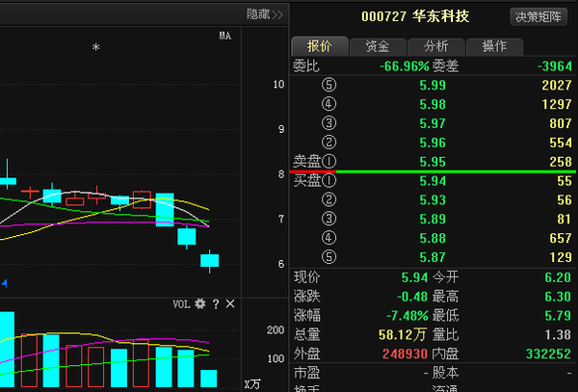The width and height of the screenshot is (578, 392).
Task: Open the 操作 tab
Action: [x=494, y=46]
